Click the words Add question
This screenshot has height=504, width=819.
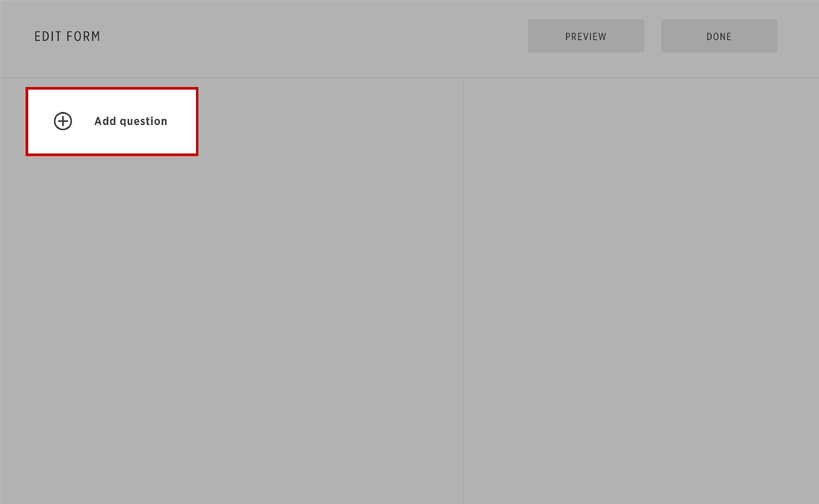pos(131,121)
